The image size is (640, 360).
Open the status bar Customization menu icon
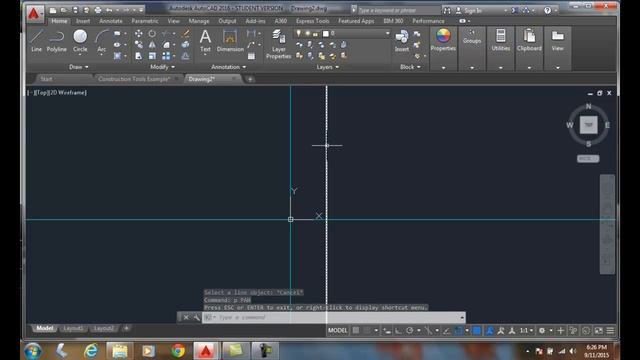pyautogui.click(x=610, y=331)
